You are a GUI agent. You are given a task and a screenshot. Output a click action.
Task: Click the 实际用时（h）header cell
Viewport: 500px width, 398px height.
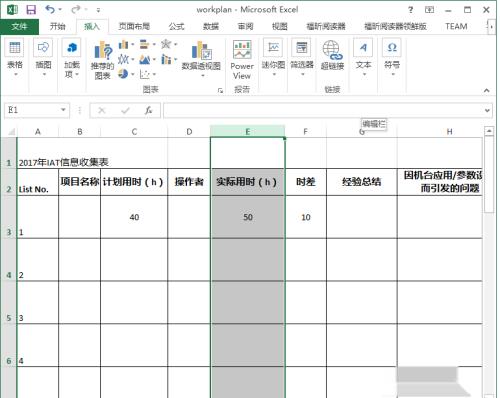click(x=248, y=182)
